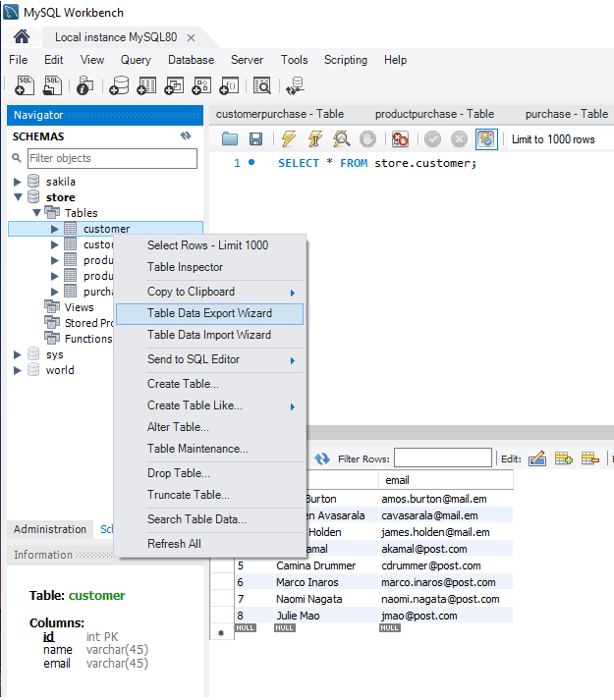Open Table Inspector from context menu
The width and height of the screenshot is (614, 700).
209,267
